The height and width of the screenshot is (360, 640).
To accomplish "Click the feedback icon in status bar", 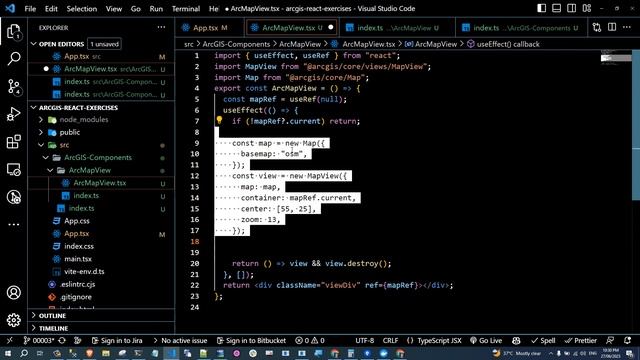I will click(x=610, y=340).
